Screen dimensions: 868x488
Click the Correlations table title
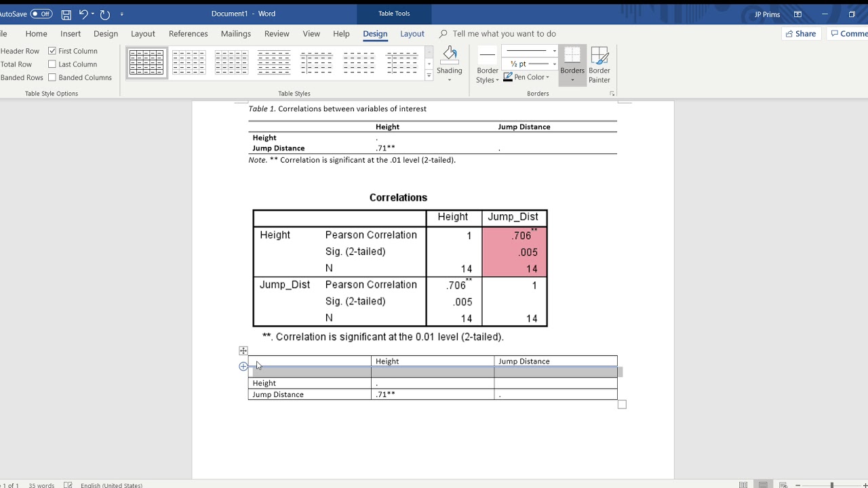[x=398, y=198]
